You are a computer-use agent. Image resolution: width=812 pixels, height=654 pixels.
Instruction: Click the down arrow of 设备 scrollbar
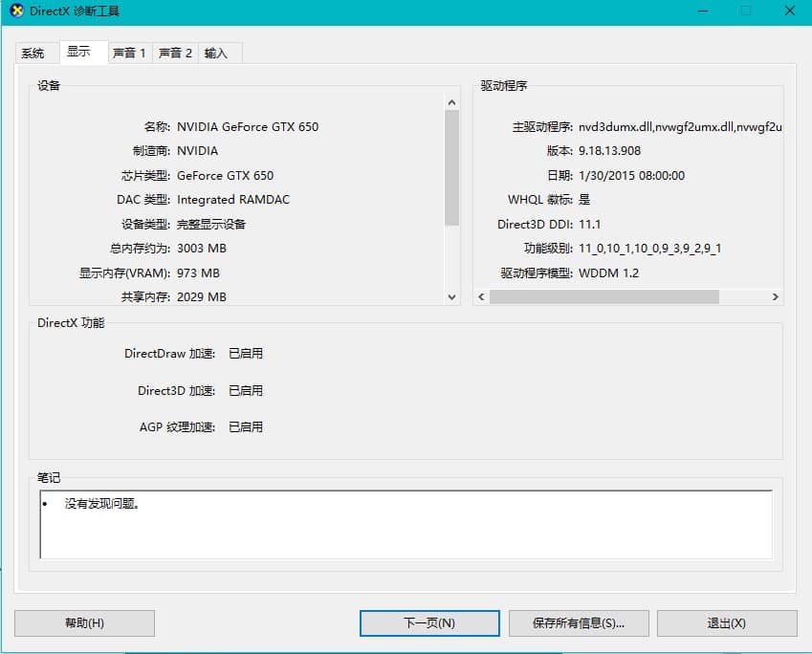click(x=452, y=297)
